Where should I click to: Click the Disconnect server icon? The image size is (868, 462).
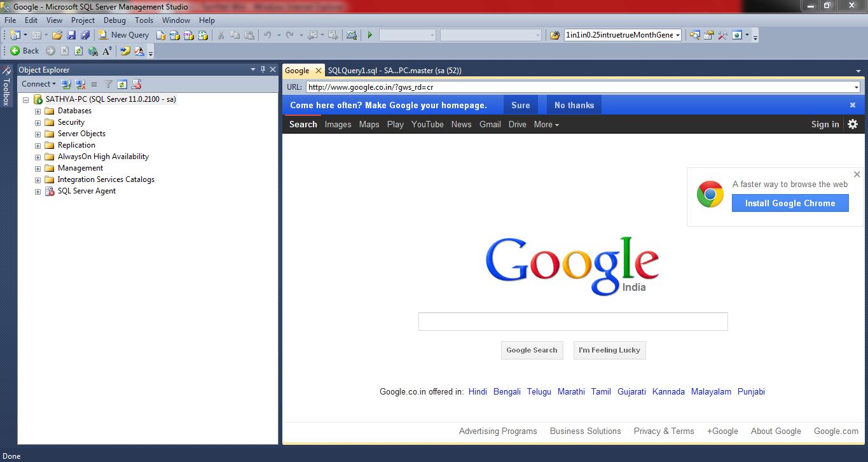(80, 84)
